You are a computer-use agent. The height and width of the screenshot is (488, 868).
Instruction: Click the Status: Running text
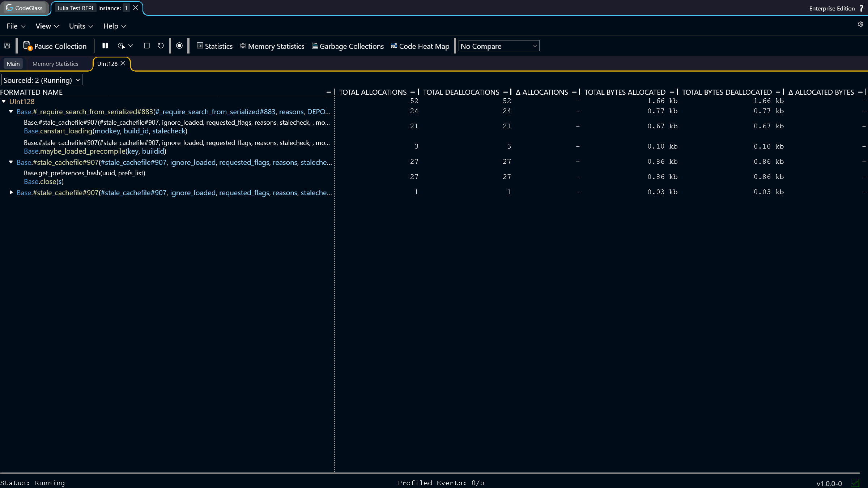coord(33,483)
